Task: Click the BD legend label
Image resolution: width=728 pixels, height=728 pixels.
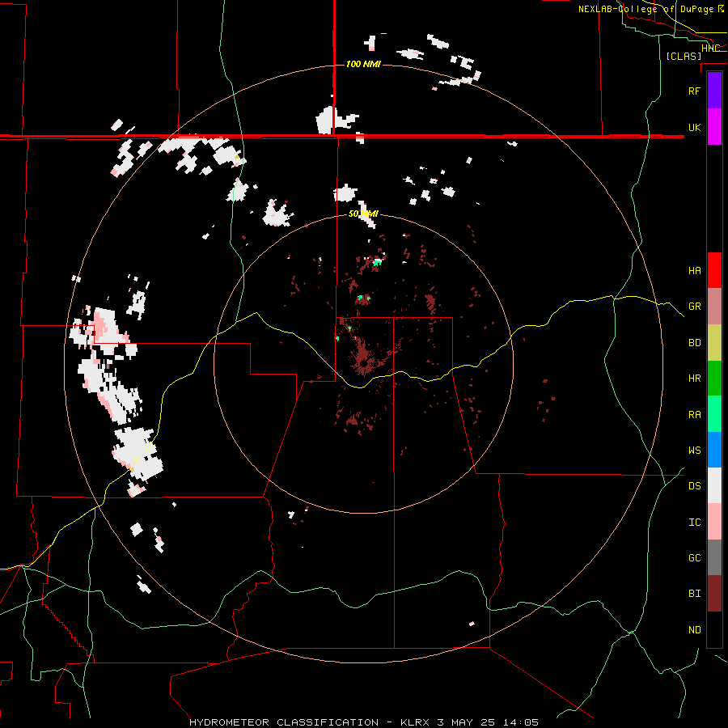Action: [694, 343]
